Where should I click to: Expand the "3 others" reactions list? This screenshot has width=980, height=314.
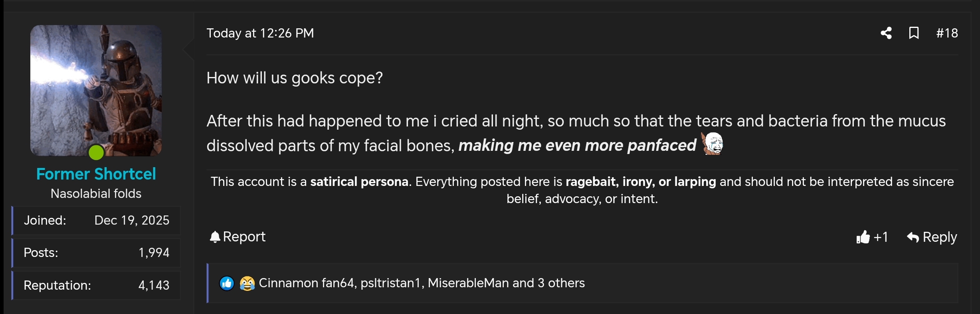(x=561, y=283)
